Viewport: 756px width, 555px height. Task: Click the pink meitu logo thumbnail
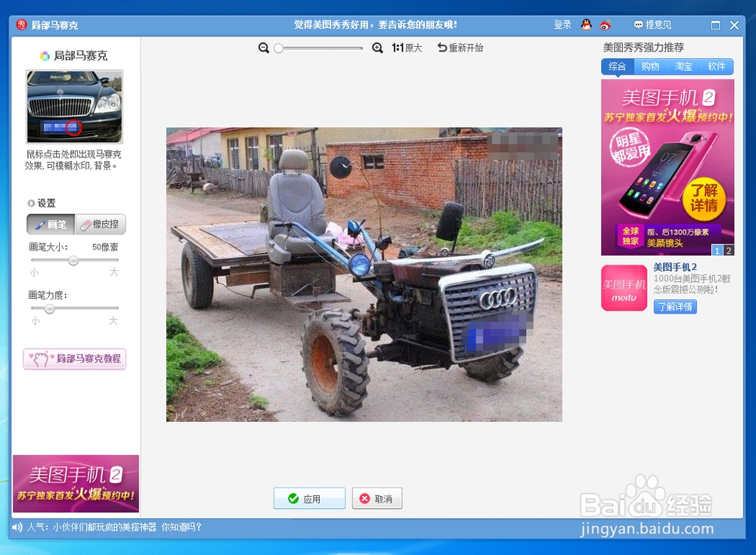point(624,288)
